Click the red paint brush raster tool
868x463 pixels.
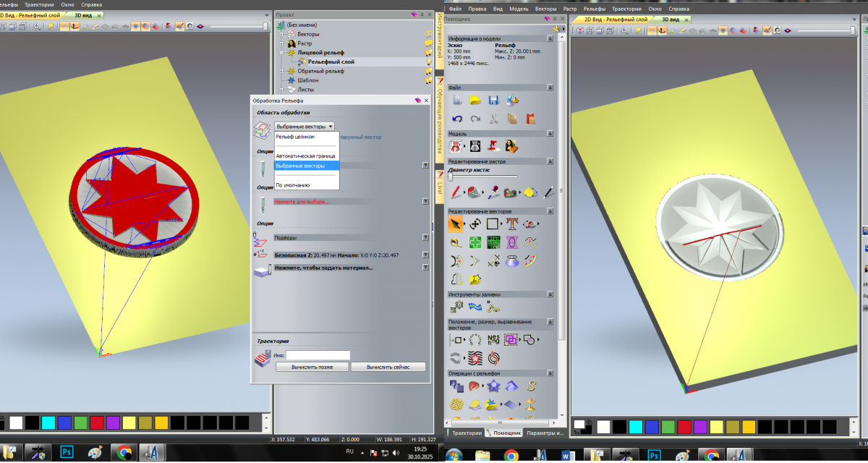pyautogui.click(x=456, y=192)
